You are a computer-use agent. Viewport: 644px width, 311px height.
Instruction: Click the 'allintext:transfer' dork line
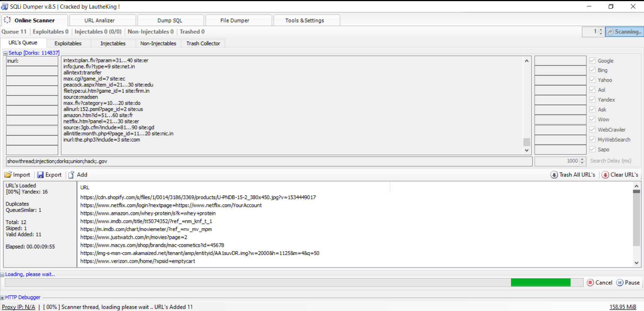(x=82, y=72)
